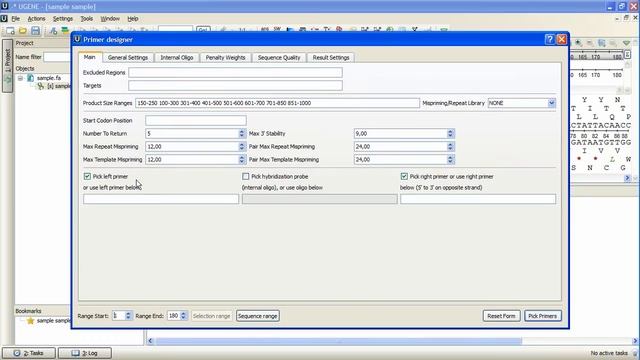The height and width of the screenshot is (360, 640).
Task: Collapse the sample.fa tree node
Action: [20, 78]
